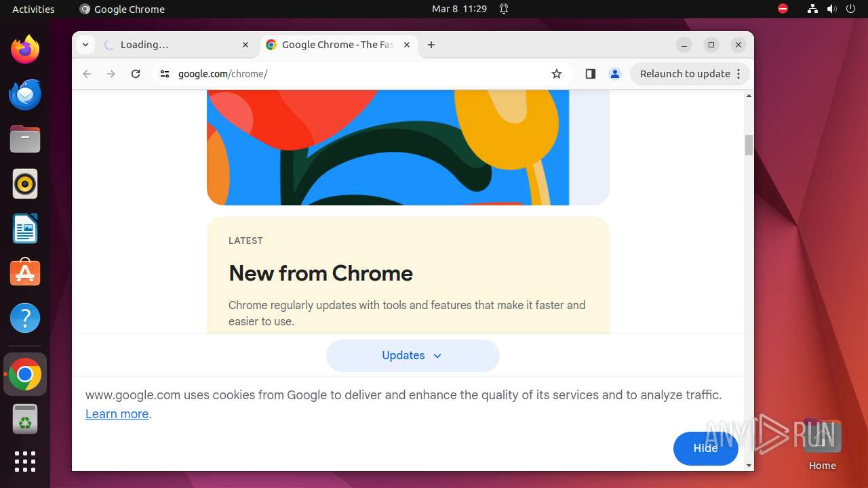Minimize the Chrome window
The width and height of the screenshot is (868, 488).
(684, 45)
